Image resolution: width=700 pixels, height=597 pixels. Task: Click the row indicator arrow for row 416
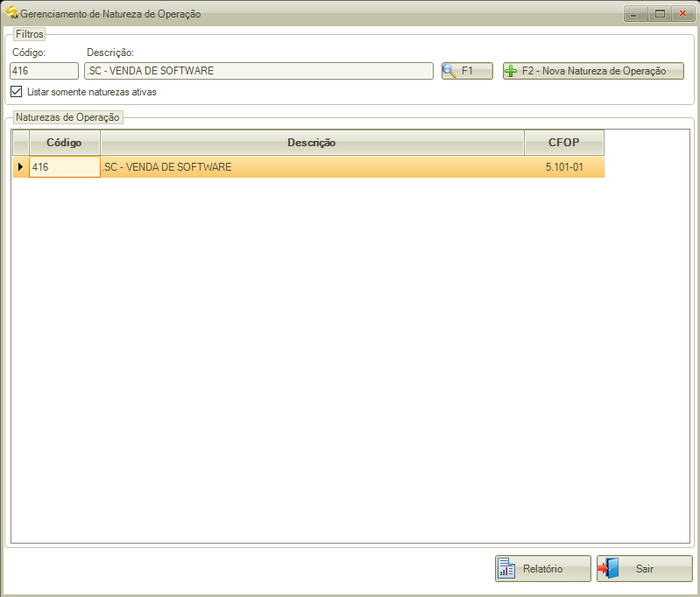[20, 167]
